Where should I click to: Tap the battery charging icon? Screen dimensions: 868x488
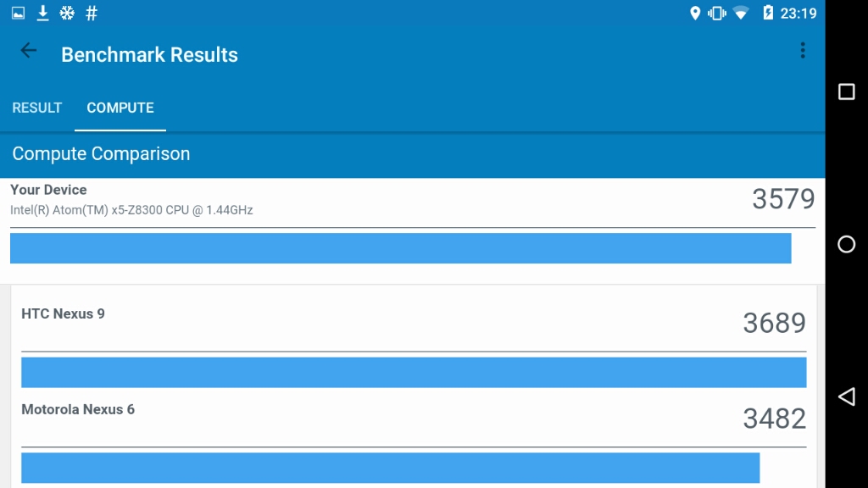click(768, 13)
